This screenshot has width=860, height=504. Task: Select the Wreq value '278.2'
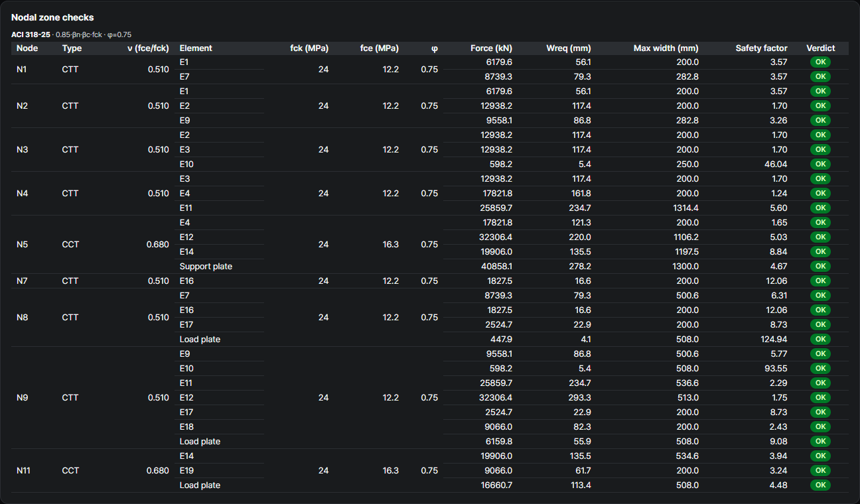(x=581, y=266)
